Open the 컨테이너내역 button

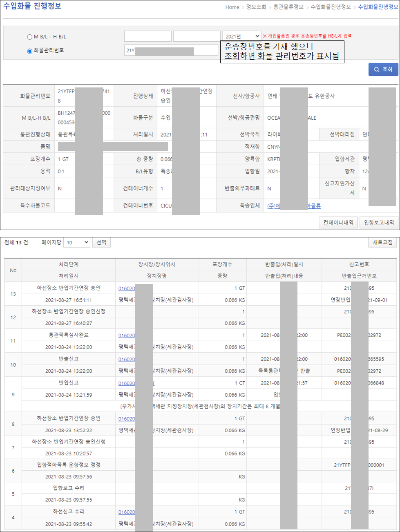coord(338,222)
